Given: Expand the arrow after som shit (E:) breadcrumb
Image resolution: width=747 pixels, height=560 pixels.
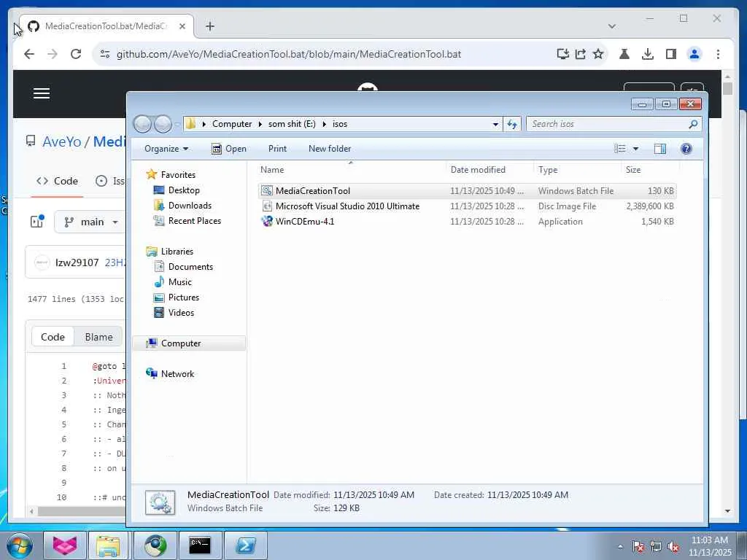Looking at the screenshot, I should [x=324, y=124].
